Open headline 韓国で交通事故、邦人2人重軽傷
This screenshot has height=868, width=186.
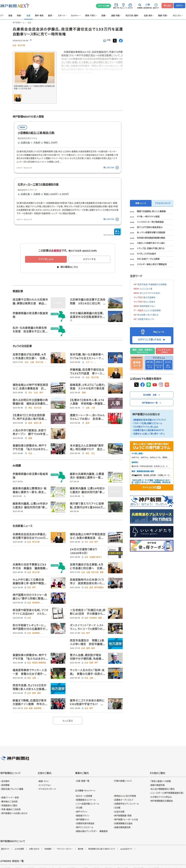[151, 211]
